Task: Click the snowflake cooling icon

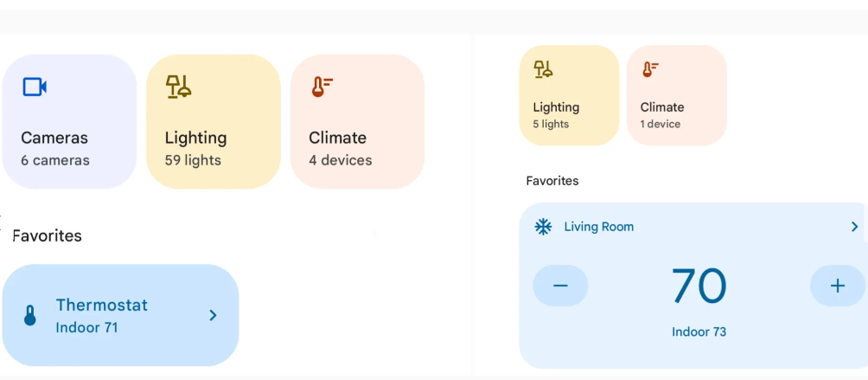Action: coord(543,227)
